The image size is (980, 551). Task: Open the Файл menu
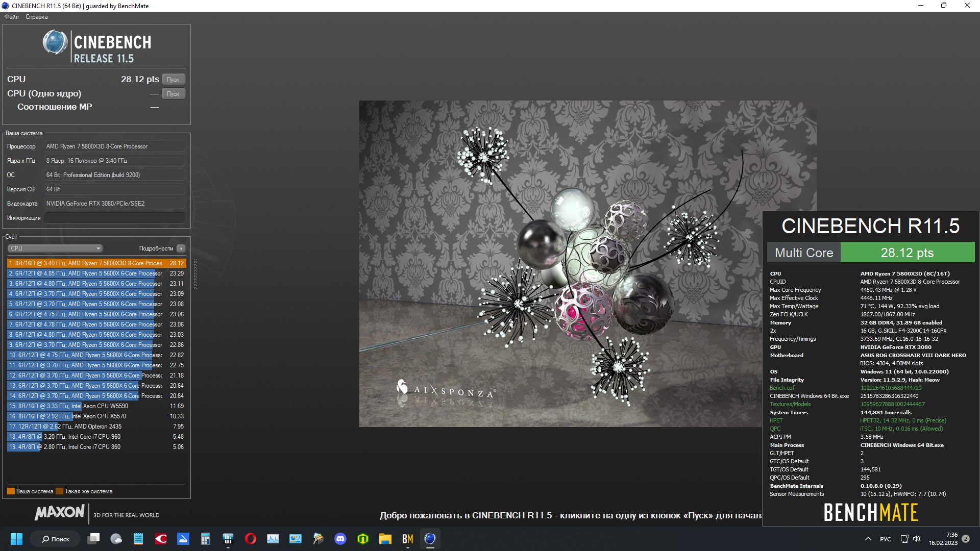point(11,17)
